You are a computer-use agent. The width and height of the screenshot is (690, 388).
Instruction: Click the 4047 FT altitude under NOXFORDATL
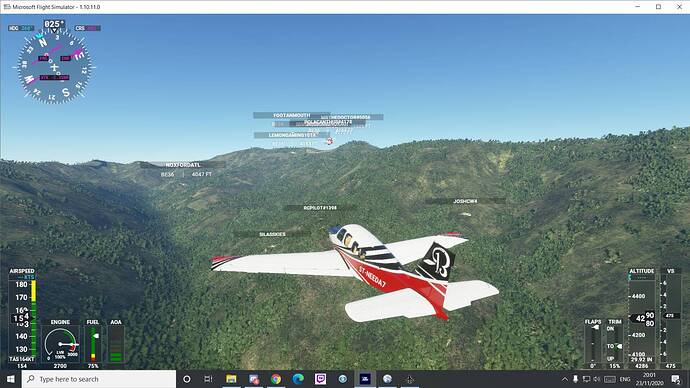[x=202, y=175]
